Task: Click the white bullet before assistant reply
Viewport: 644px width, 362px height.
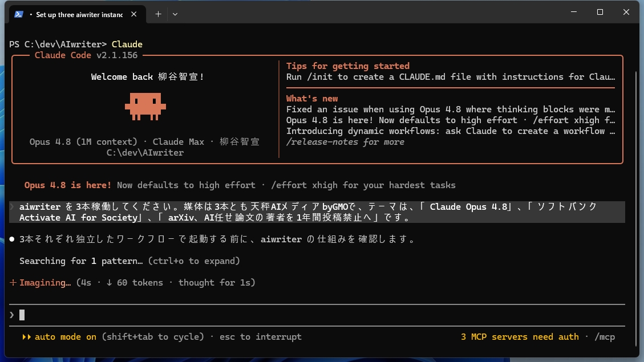Action: (12, 239)
